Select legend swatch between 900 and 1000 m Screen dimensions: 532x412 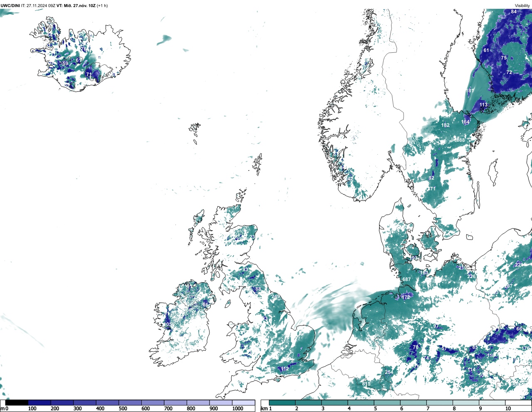tap(221, 402)
